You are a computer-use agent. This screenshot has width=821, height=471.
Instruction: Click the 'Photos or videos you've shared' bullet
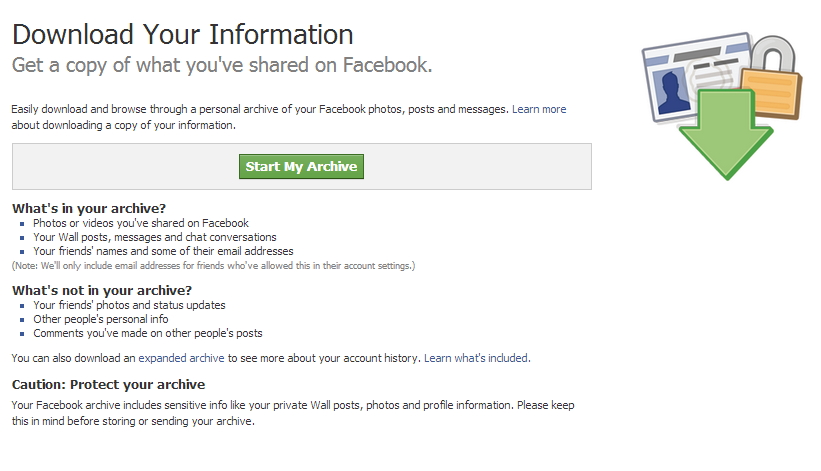pos(140,223)
